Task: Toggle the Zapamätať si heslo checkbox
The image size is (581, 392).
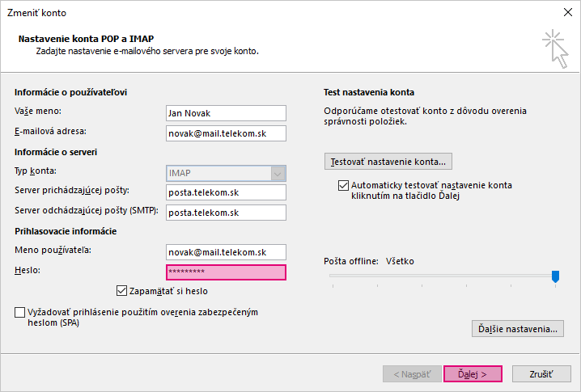Action: point(121,291)
